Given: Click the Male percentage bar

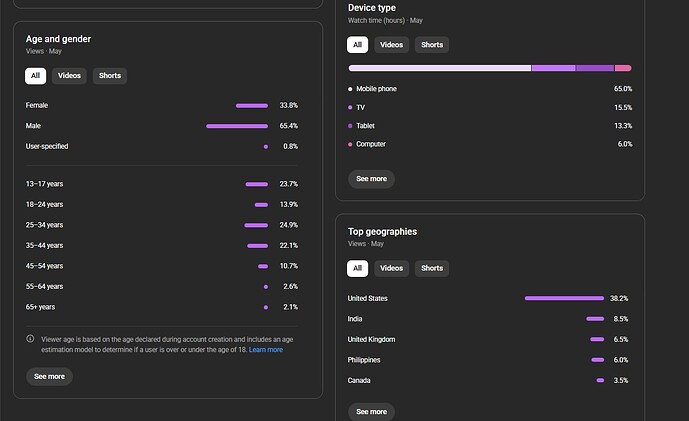Looking at the screenshot, I should pyautogui.click(x=237, y=126).
